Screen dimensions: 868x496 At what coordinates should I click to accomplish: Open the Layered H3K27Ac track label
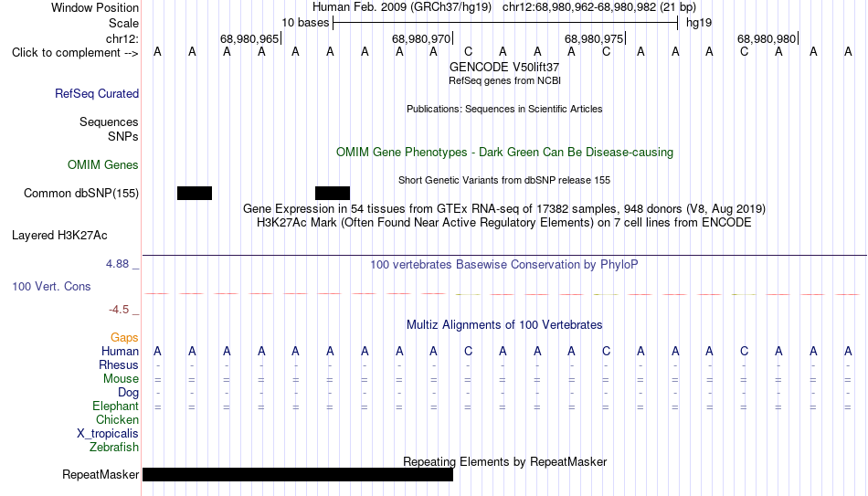(x=59, y=236)
